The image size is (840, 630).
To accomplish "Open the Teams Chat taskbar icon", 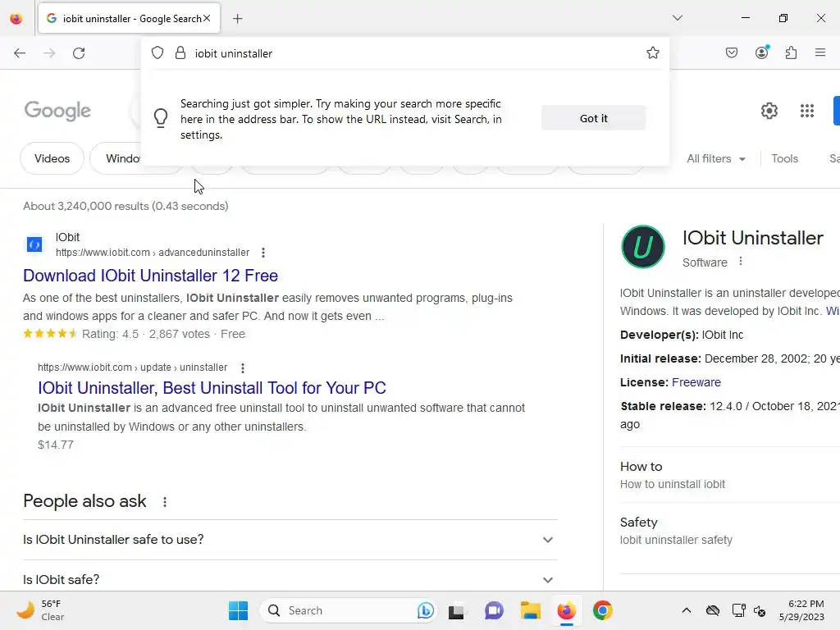I will pyautogui.click(x=494, y=610).
